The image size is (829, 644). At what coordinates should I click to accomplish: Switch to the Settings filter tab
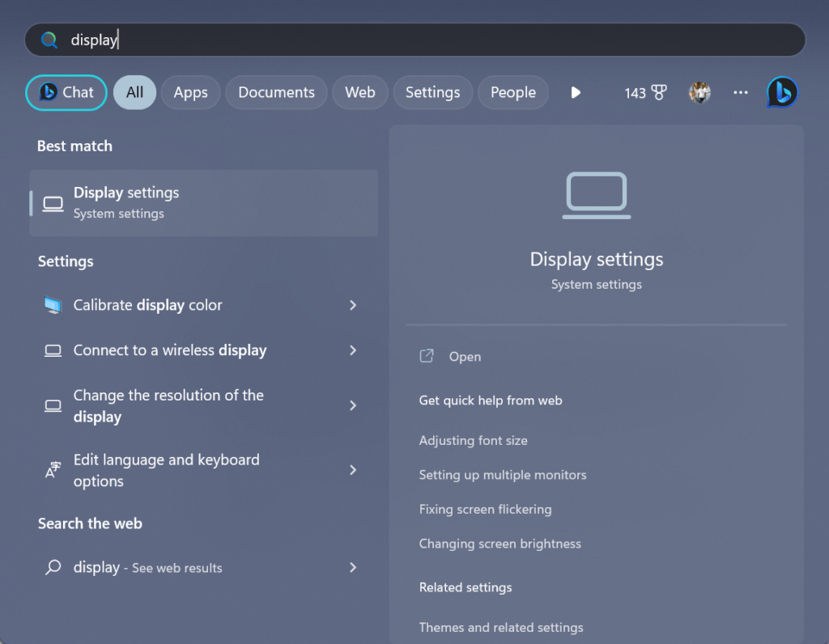click(432, 92)
